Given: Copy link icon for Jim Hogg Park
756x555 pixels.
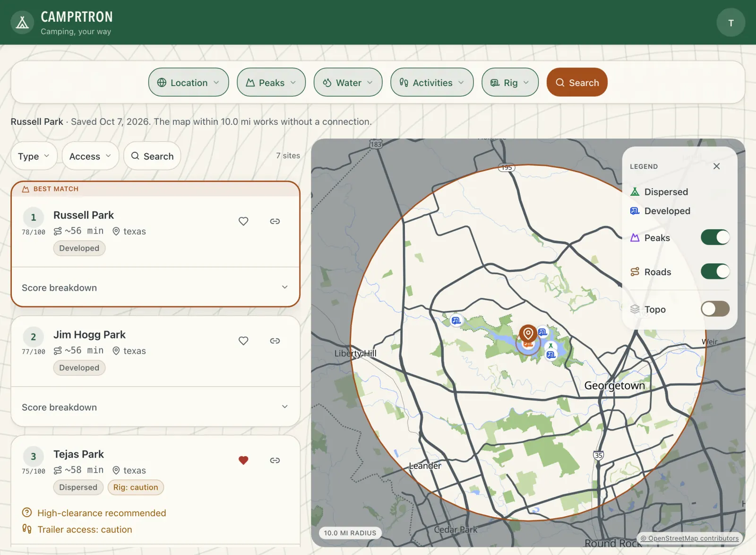Looking at the screenshot, I should click(275, 341).
